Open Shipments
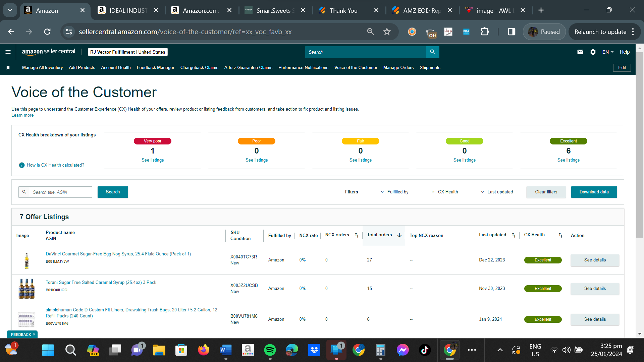Screen dimensions: 644x362 pos(430,68)
